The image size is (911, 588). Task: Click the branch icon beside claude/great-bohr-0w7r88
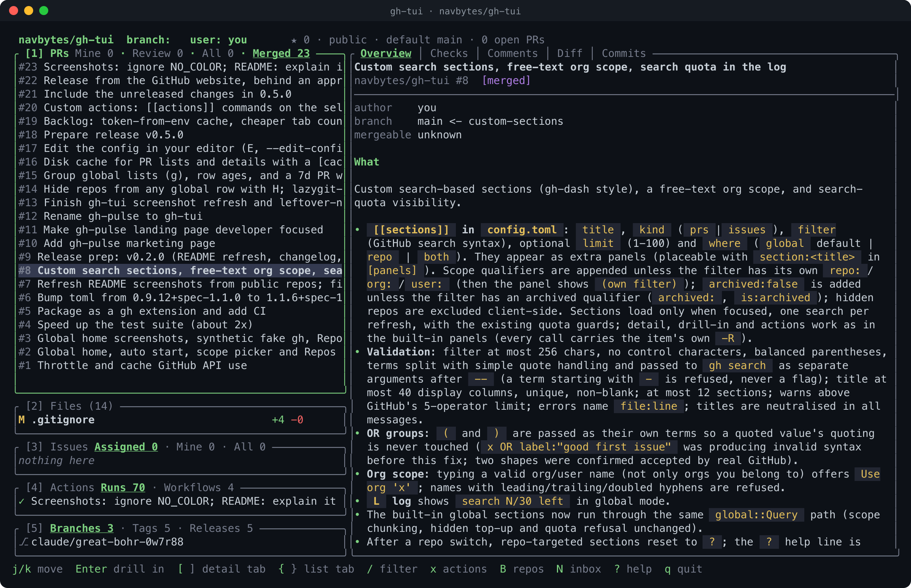tap(24, 542)
